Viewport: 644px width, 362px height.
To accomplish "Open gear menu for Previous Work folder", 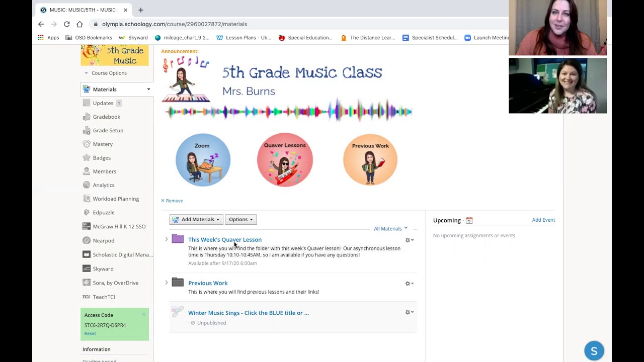I will click(x=410, y=284).
